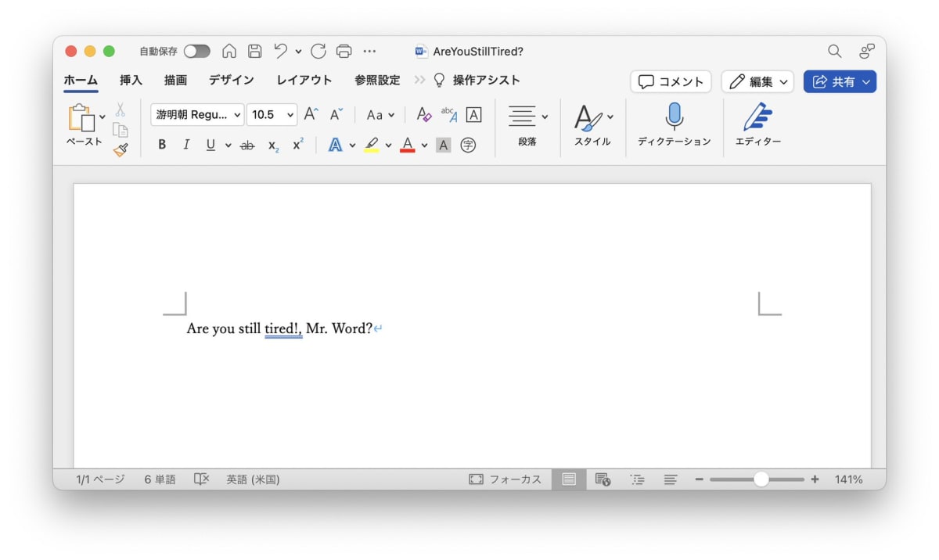Copy selection with the copy icon
The image size is (939, 560).
tap(120, 130)
